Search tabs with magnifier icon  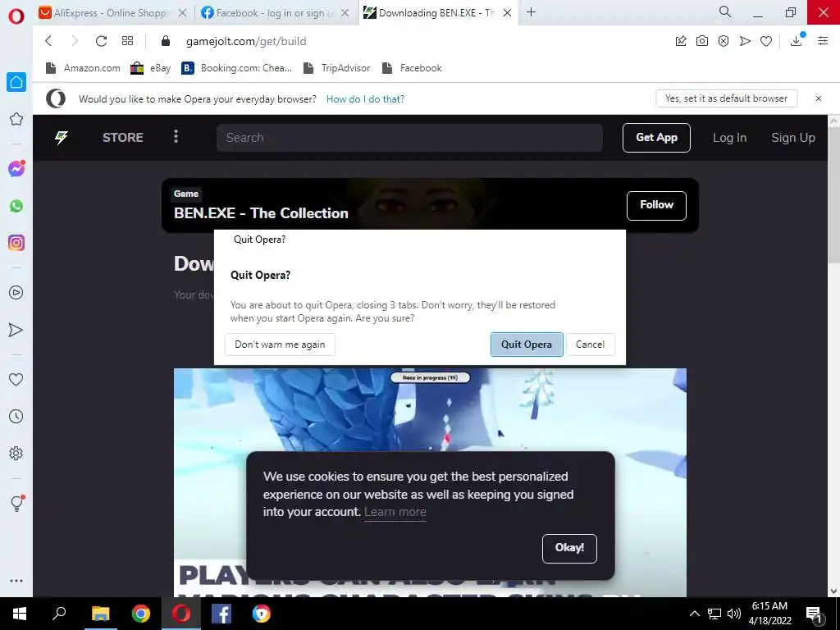pos(725,11)
